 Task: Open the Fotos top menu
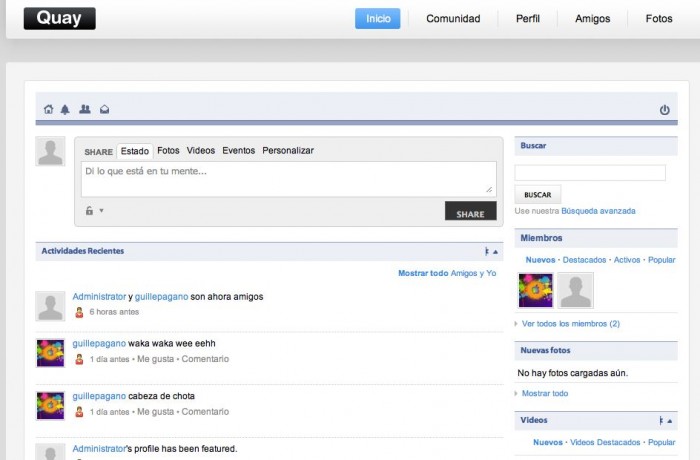[x=659, y=19]
